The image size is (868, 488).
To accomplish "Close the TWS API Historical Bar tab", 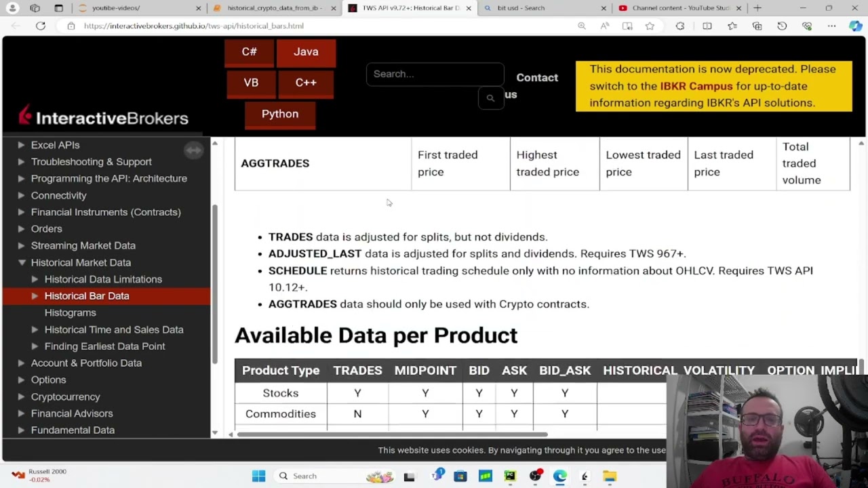I will [468, 8].
